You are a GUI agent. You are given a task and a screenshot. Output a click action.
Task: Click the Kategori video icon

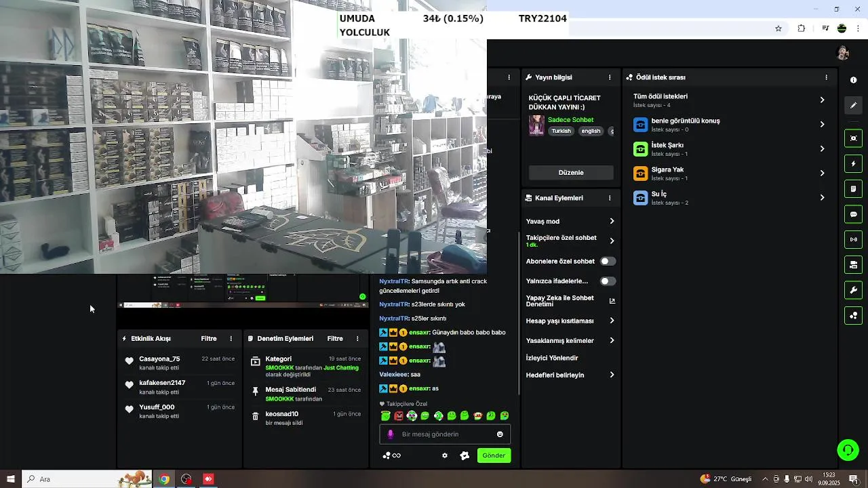[x=255, y=362]
